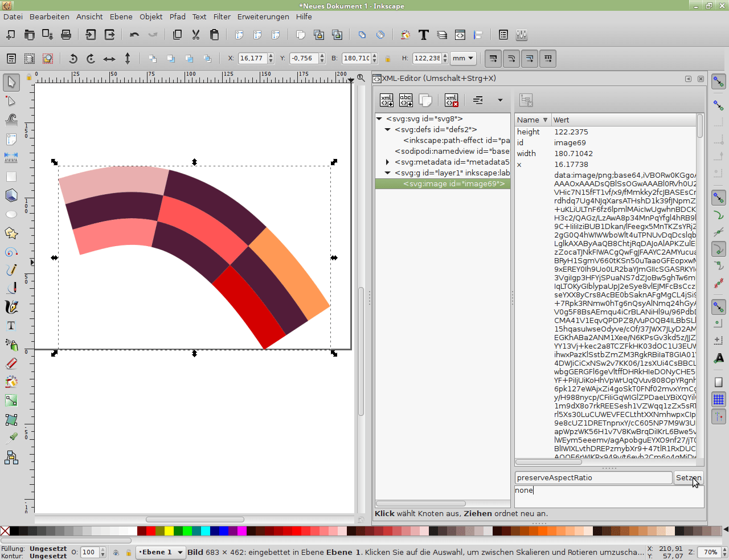Toggle lock of current layer in status bar
The width and height of the screenshot is (729, 560).
[128, 553]
